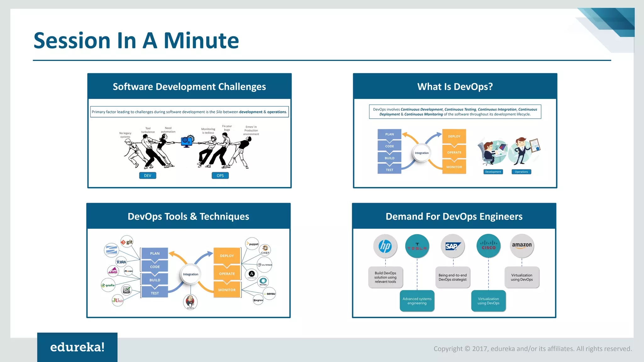Click the OPS label under tug-of-war image

tap(220, 175)
